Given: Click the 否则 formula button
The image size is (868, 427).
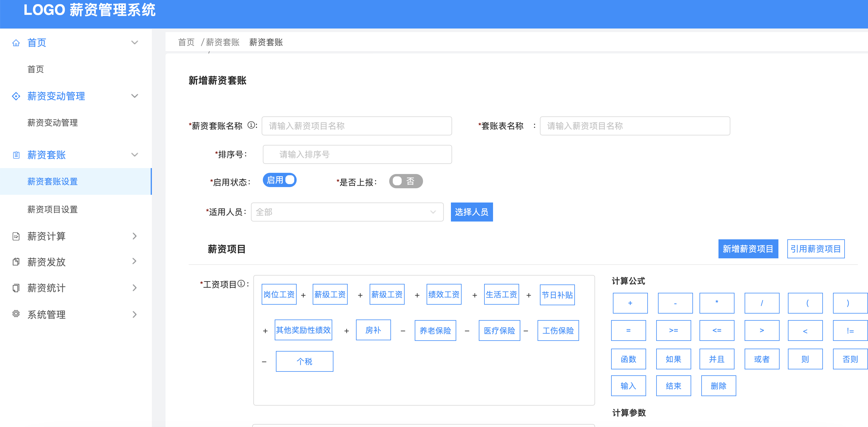Looking at the screenshot, I should click(850, 359).
